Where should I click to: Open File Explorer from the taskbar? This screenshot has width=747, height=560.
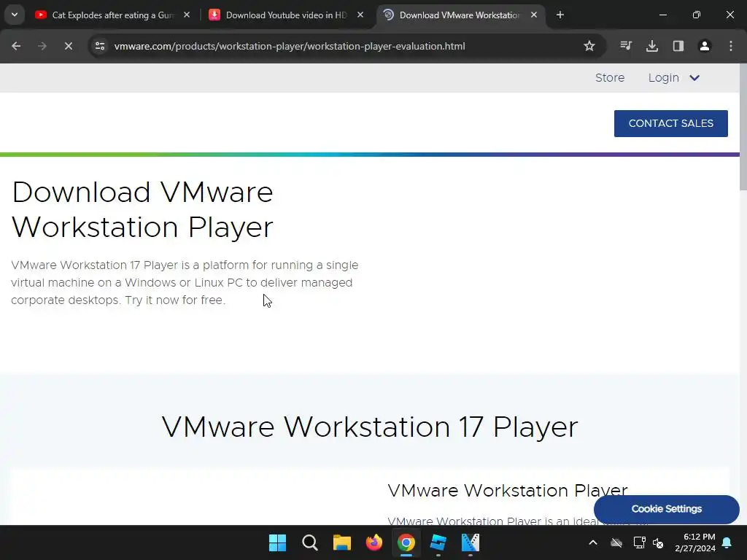(x=341, y=542)
